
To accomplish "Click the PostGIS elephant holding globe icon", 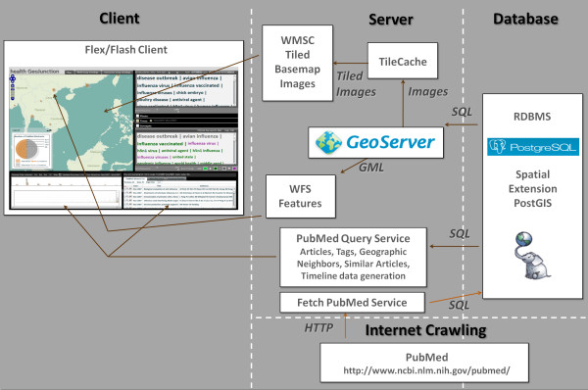I will 532,256.
